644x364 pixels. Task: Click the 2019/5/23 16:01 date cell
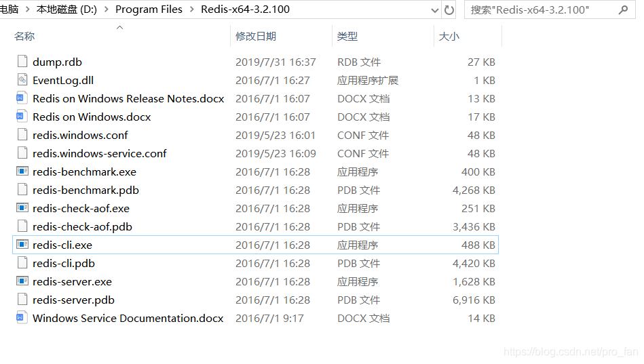[x=276, y=136]
